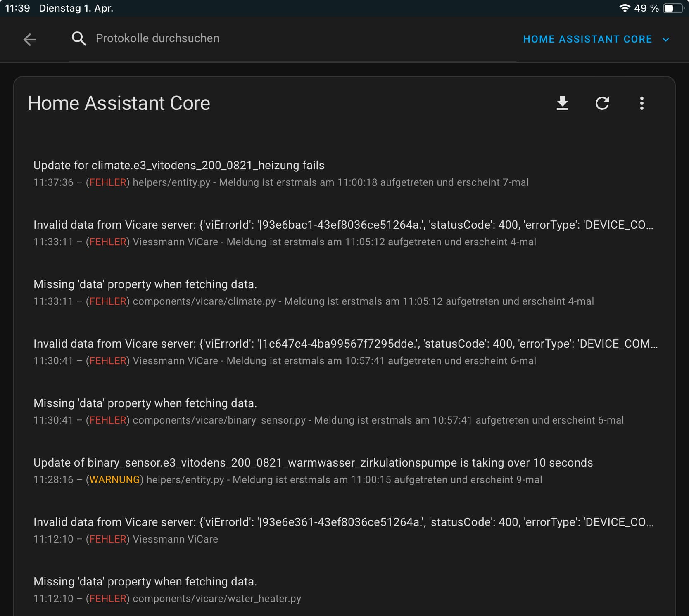689x616 pixels.
Task: Click the search magnifier icon
Action: [x=78, y=38]
